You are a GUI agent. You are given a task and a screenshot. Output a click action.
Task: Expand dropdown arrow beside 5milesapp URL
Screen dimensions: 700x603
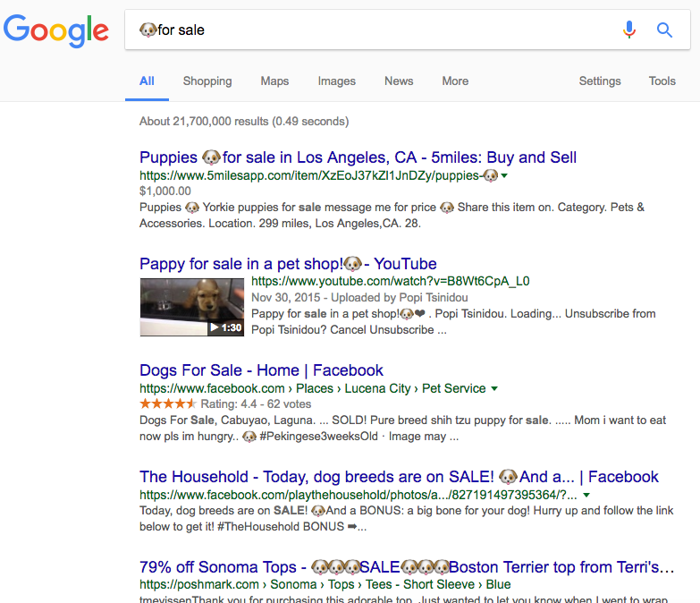[504, 176]
